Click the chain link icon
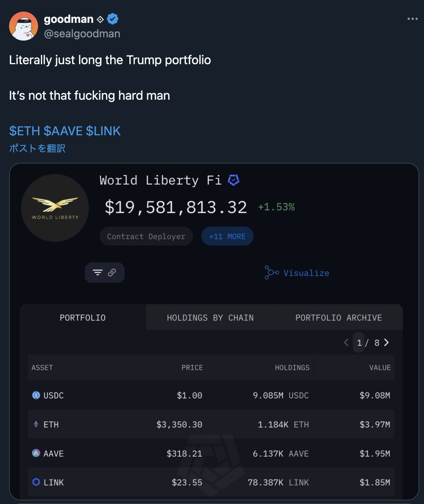Viewport: 424px width, 504px height. point(112,272)
